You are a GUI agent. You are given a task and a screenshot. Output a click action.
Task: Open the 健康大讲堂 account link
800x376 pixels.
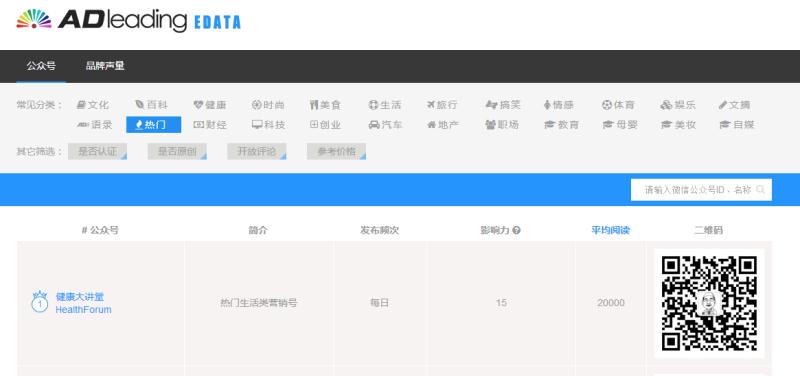pyautogui.click(x=80, y=297)
